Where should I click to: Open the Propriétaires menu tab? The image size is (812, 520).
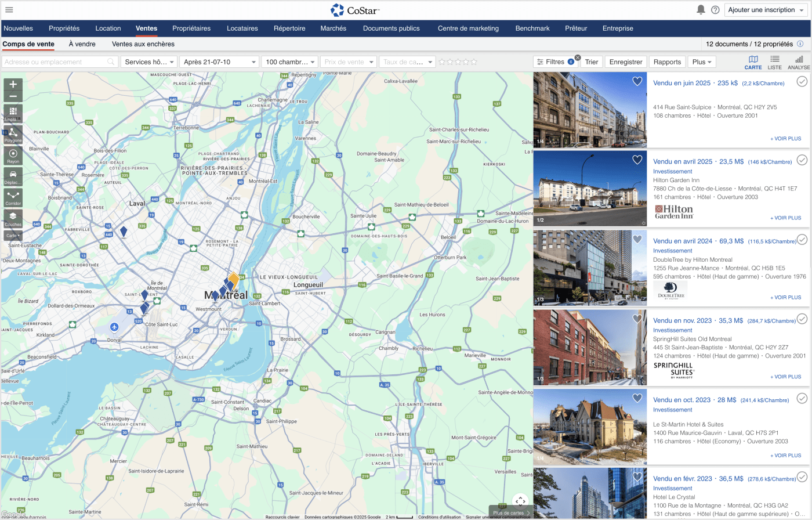pyautogui.click(x=191, y=28)
